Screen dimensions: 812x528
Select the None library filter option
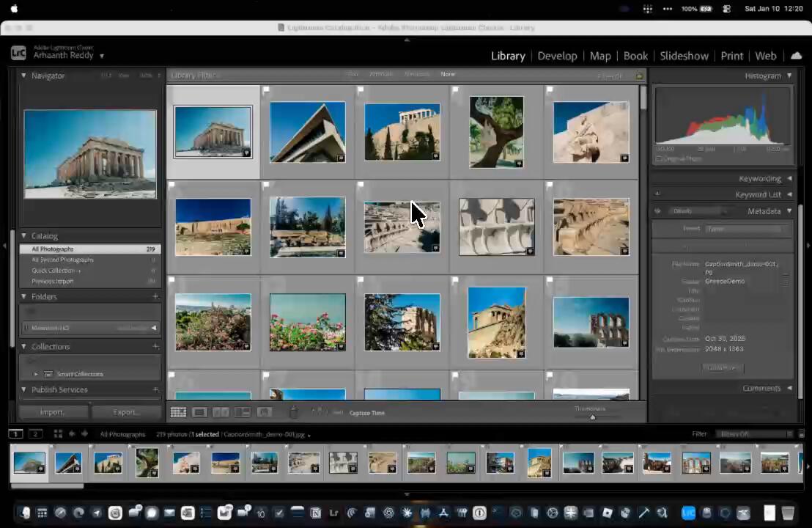tap(447, 75)
